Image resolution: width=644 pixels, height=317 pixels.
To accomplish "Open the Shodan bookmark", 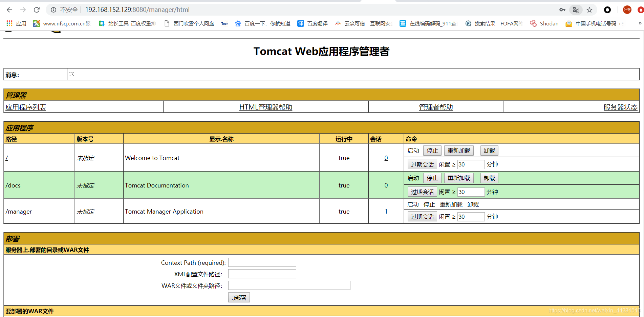I will 544,23.
